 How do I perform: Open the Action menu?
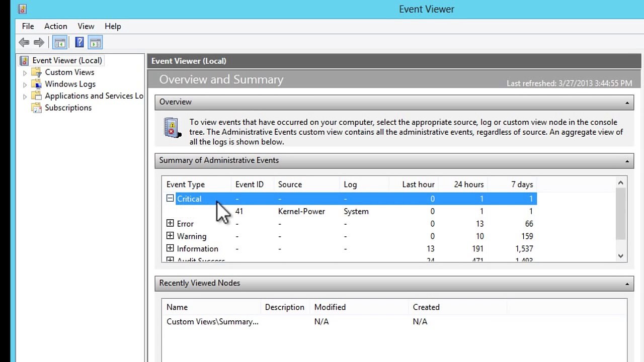[55, 26]
